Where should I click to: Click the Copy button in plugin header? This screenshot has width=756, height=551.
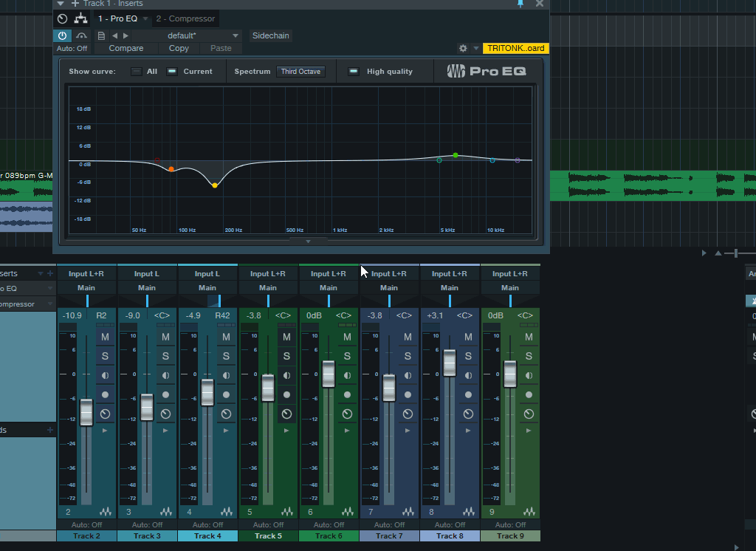click(x=179, y=48)
